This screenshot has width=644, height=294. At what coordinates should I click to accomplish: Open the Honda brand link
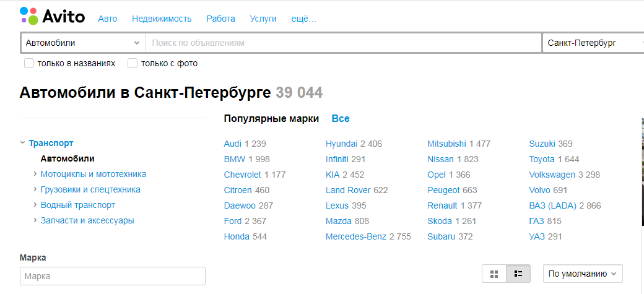point(237,236)
